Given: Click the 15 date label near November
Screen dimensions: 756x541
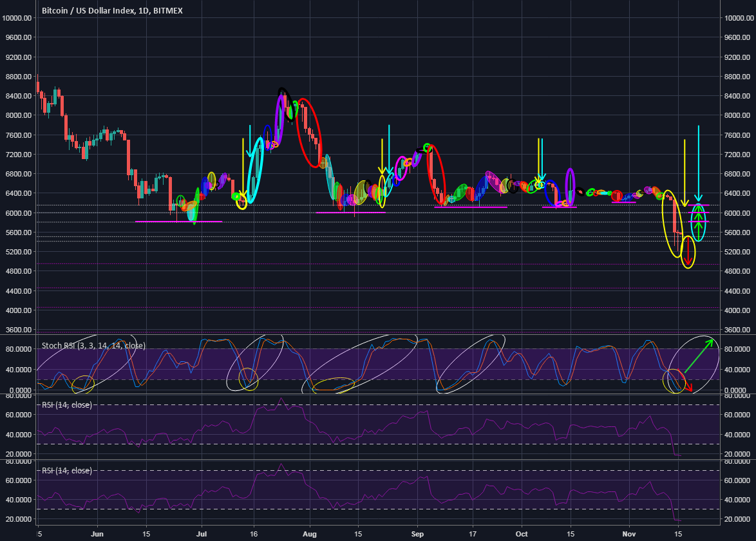Looking at the screenshot, I should [x=679, y=535].
